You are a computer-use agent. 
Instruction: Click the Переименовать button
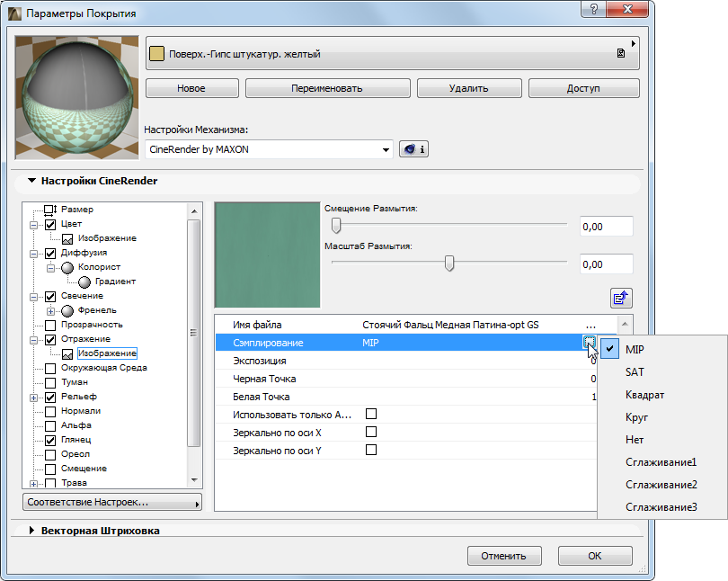tap(327, 88)
